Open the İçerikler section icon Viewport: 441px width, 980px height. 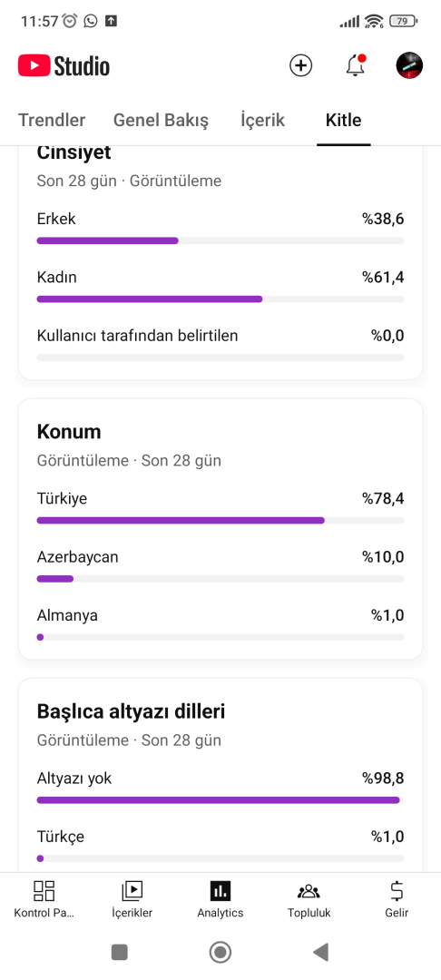click(x=132, y=890)
